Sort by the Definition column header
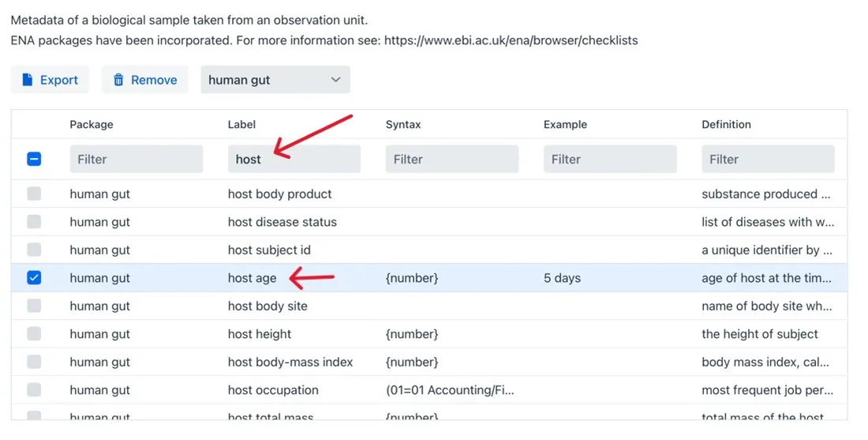 tap(726, 124)
